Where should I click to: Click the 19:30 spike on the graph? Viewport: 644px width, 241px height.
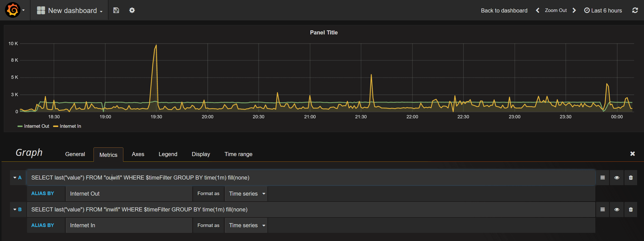tap(156, 46)
